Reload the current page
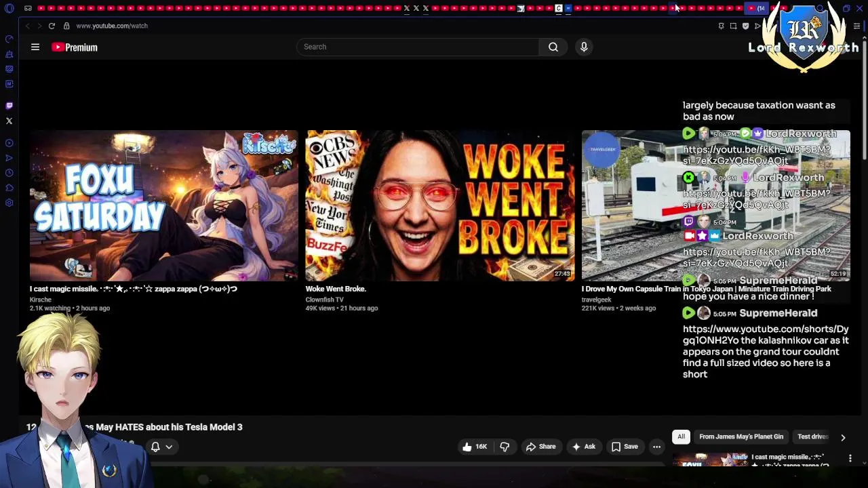Screen dimensions: 868x488 click(52, 26)
